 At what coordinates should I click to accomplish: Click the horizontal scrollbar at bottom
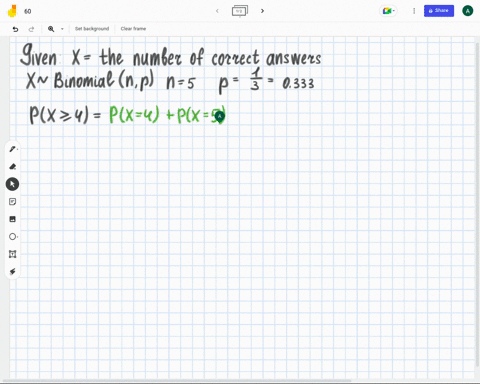coord(177,381)
